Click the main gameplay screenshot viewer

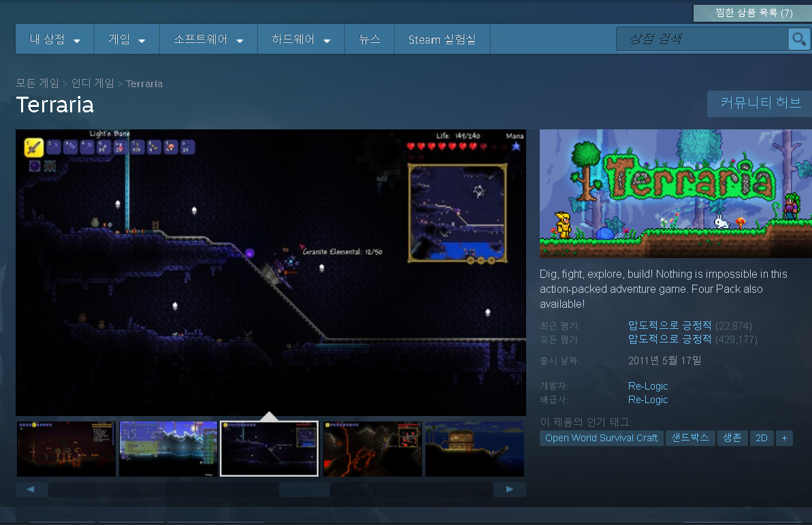271,272
